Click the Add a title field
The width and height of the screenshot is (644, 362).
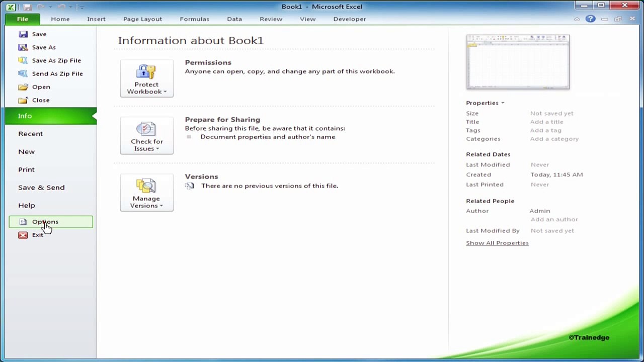coord(546,122)
